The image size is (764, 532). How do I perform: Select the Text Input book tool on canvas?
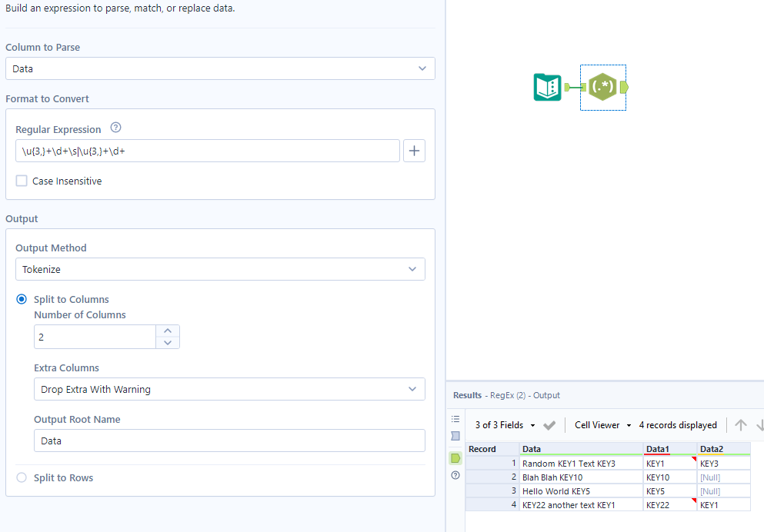(x=547, y=87)
